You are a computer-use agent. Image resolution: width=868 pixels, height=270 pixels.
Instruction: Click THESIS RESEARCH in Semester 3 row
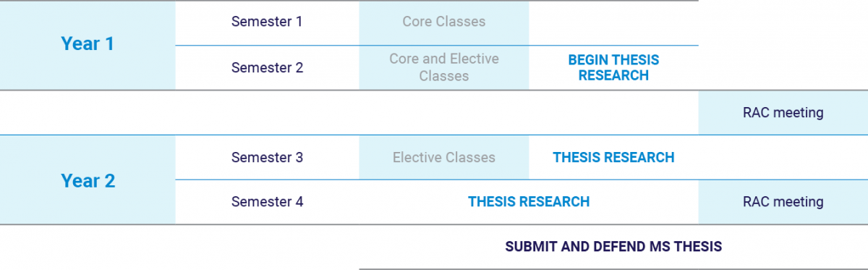coord(613,157)
